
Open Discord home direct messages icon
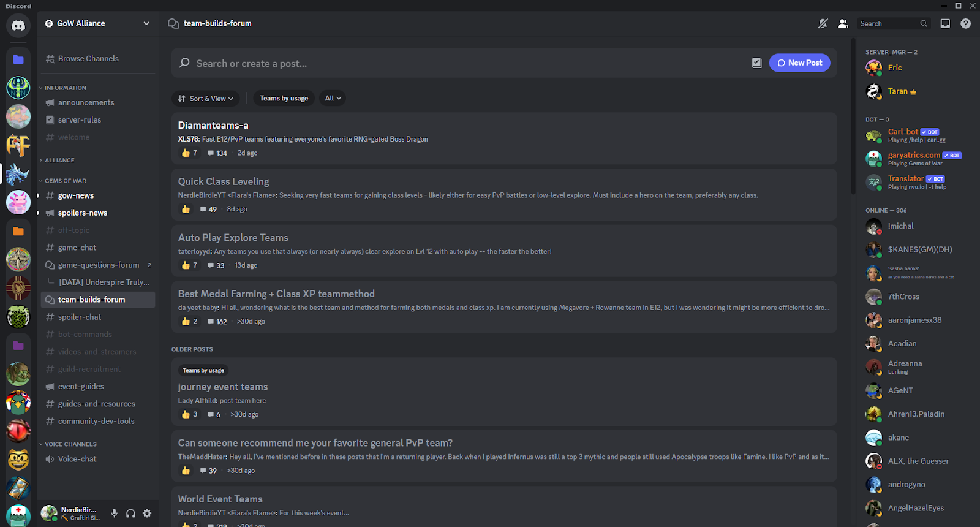pos(18,26)
